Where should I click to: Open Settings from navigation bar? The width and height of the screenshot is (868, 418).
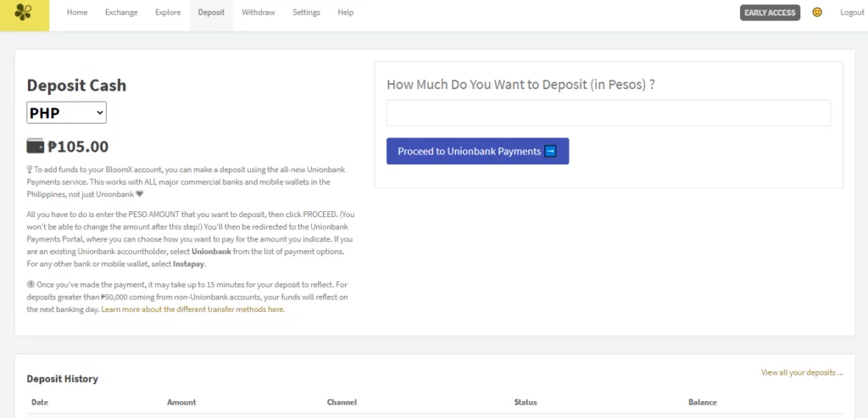(x=306, y=12)
